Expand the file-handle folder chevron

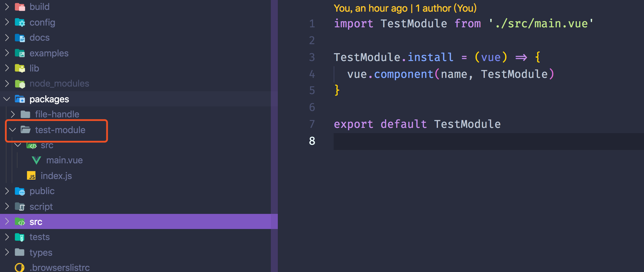coord(12,114)
